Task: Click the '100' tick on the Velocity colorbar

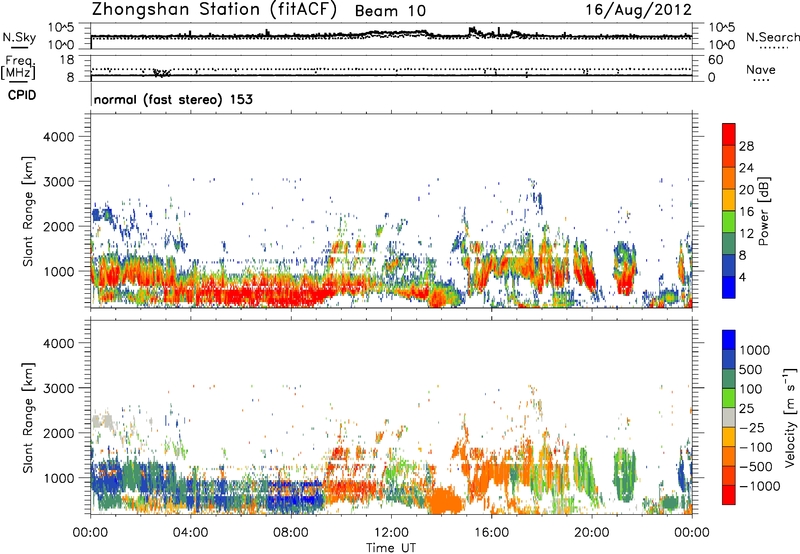Action: pyautogui.click(x=751, y=389)
